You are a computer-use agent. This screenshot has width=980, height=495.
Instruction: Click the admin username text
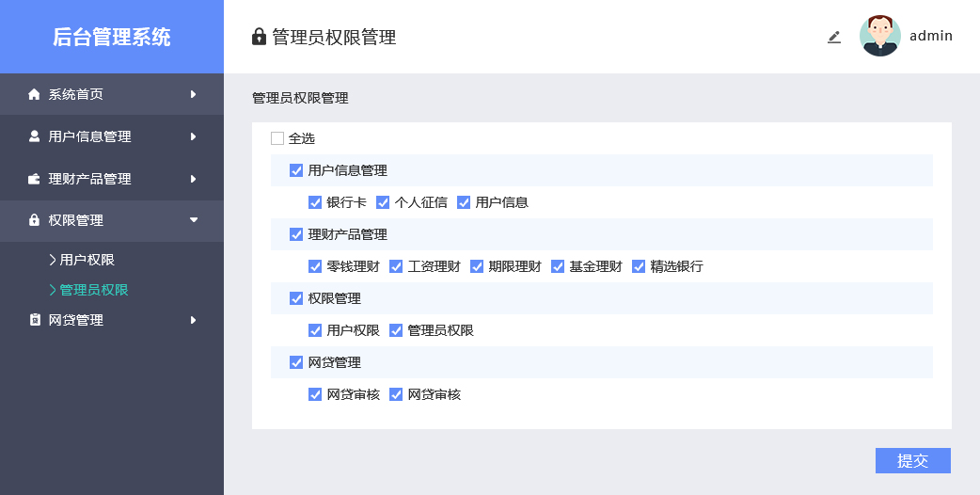pyautogui.click(x=930, y=36)
